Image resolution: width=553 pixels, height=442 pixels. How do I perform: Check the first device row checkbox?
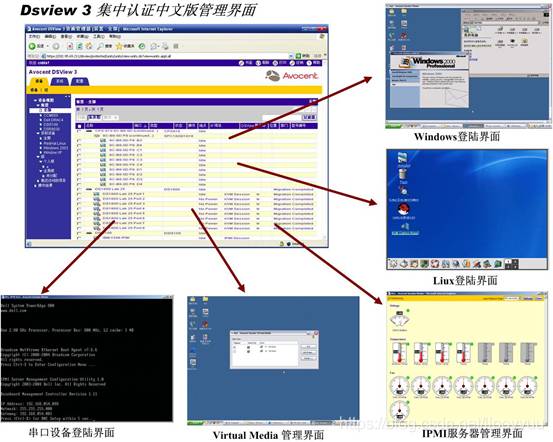(79, 131)
